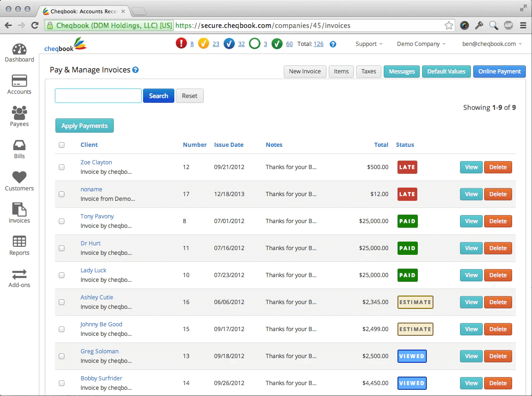
Task: Go back with the browser back arrow
Action: tap(9, 26)
